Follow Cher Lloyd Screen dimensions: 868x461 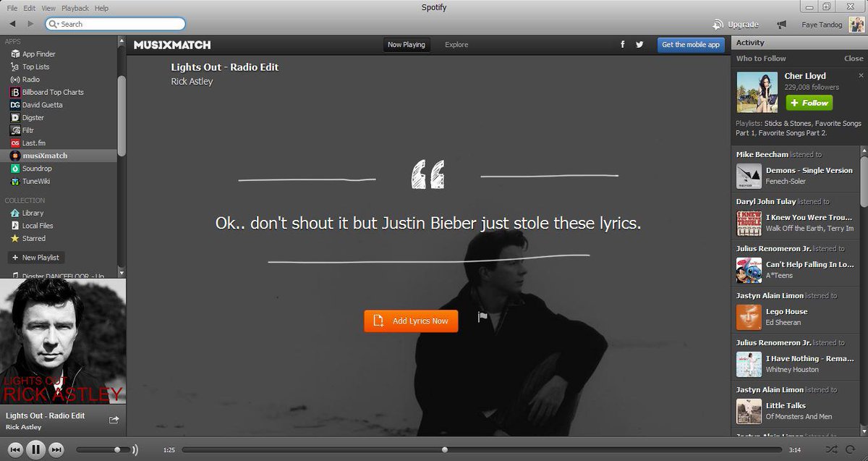point(809,103)
